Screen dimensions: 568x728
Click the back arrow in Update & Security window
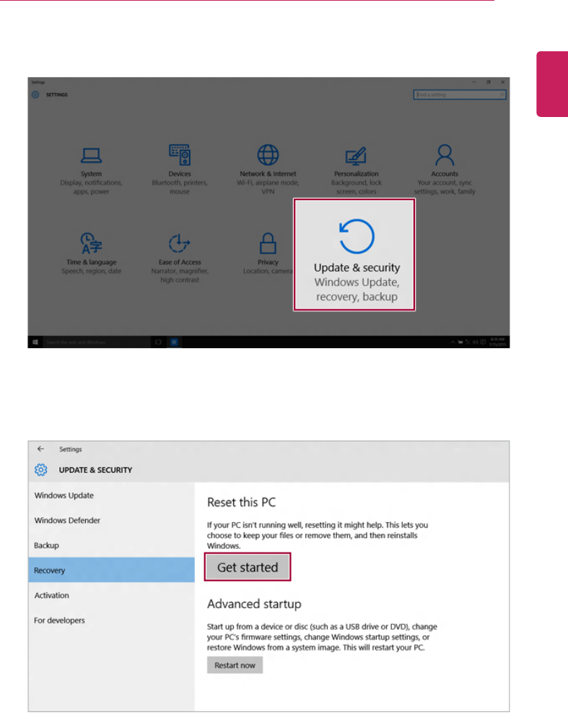click(x=41, y=449)
